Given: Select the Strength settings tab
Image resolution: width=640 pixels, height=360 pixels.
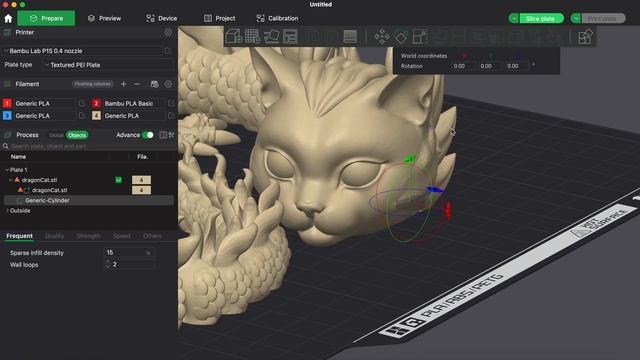Looking at the screenshot, I should [x=88, y=236].
